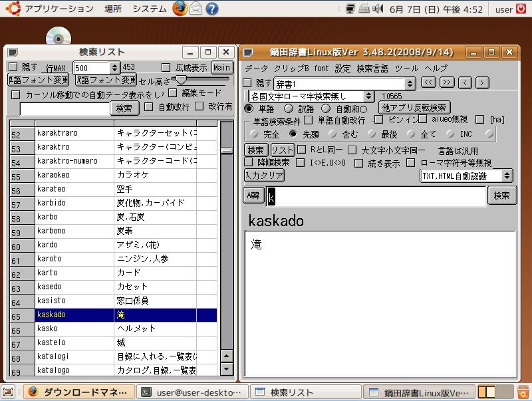Open the 検索言語 menu
The width and height of the screenshot is (532, 401).
tap(372, 68)
